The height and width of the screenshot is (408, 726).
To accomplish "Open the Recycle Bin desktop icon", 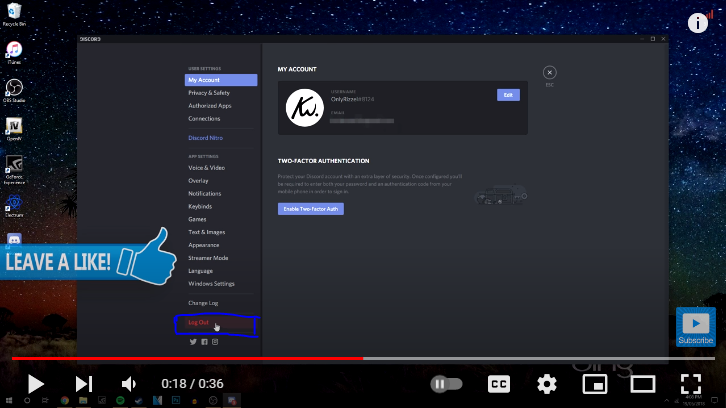I will pyautogui.click(x=14, y=14).
